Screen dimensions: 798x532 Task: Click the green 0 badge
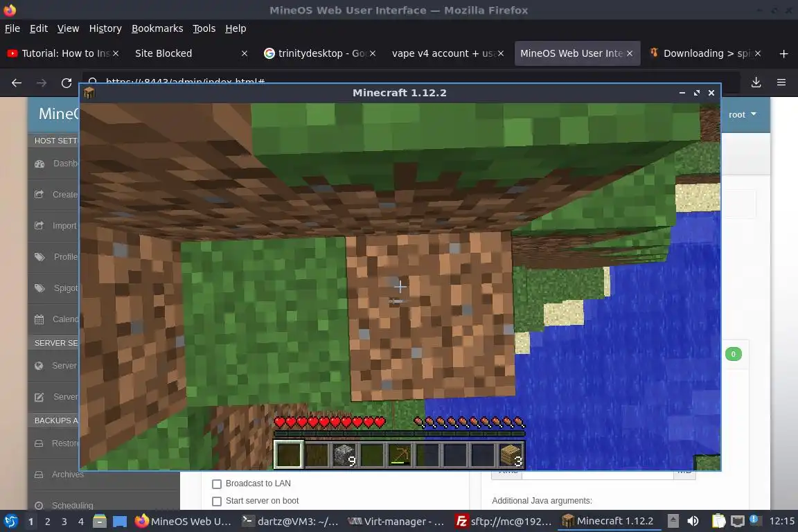(734, 355)
